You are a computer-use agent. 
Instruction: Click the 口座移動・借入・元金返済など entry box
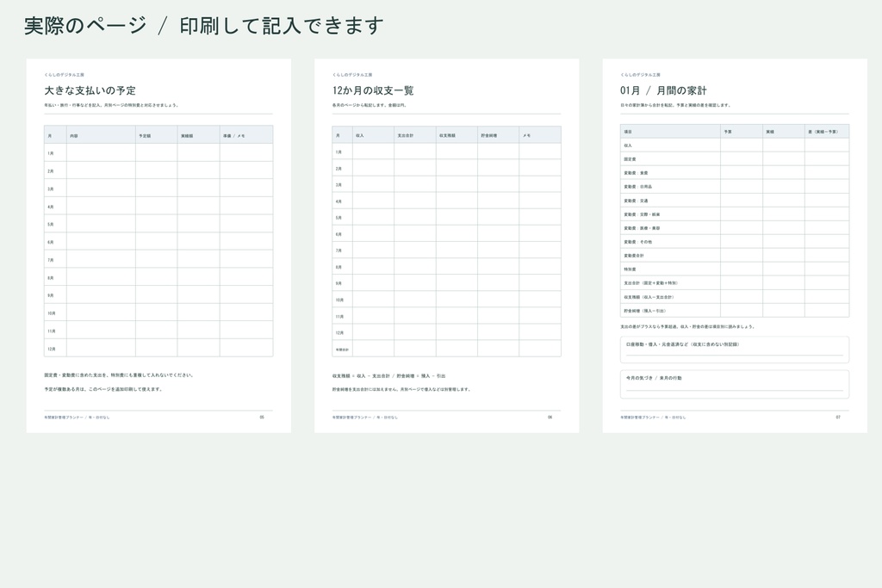click(x=735, y=350)
